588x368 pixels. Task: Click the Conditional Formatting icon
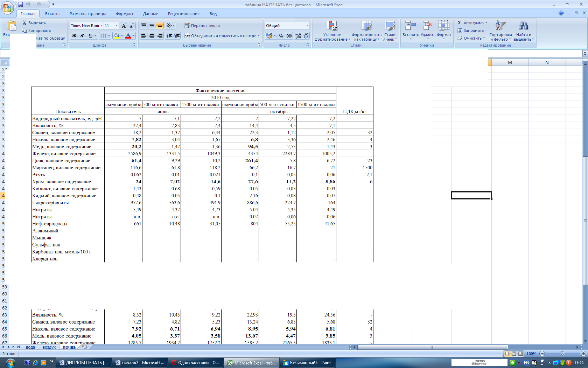click(332, 26)
